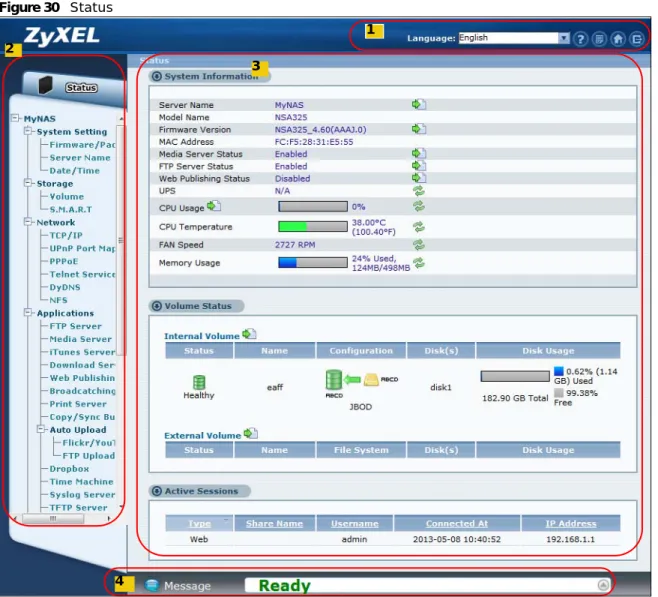Open PPPoE settings

pyautogui.click(x=64, y=261)
